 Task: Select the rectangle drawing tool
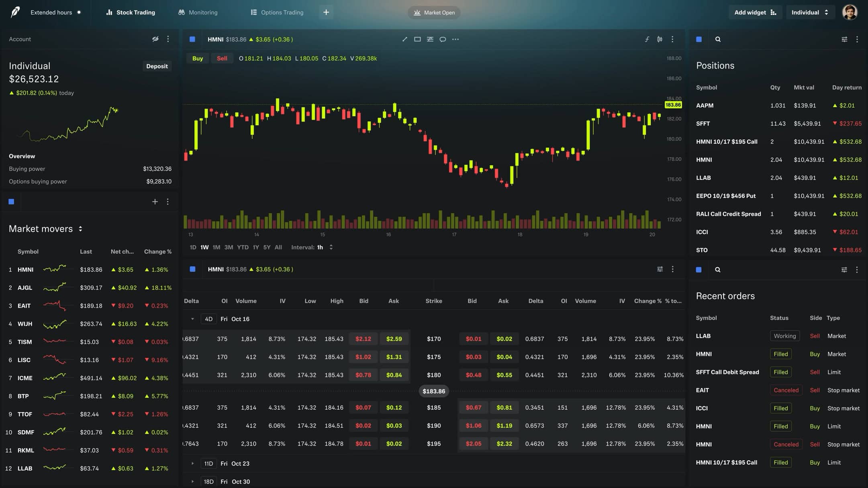coord(417,39)
